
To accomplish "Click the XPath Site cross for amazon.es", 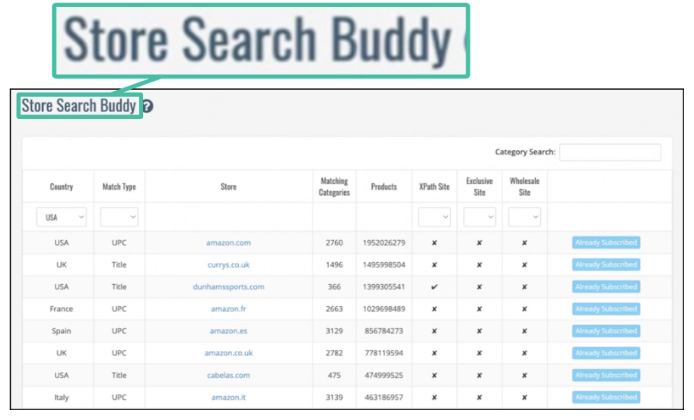I will click(x=434, y=331).
